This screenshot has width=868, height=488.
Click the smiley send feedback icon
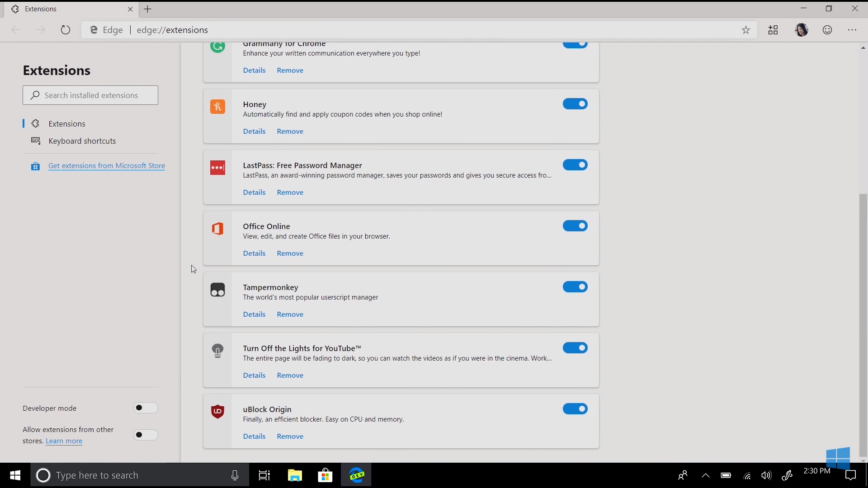[x=827, y=30]
